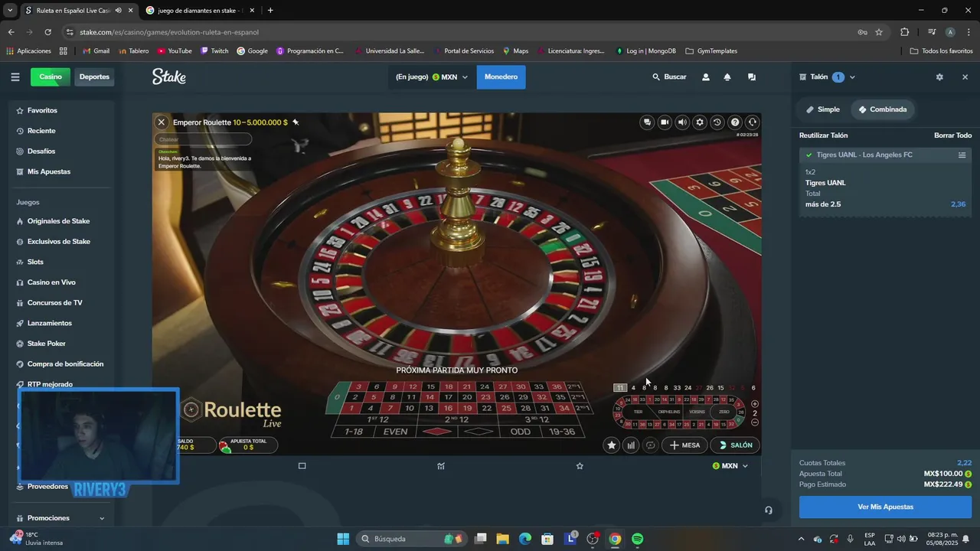Open Chrome extensions puzzle icon

[905, 32]
